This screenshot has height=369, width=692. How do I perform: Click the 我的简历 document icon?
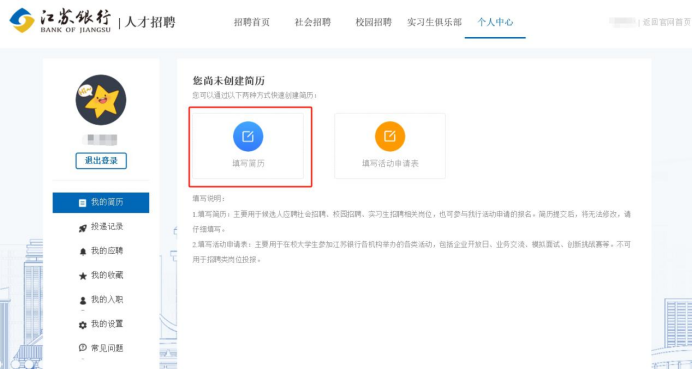(82, 203)
